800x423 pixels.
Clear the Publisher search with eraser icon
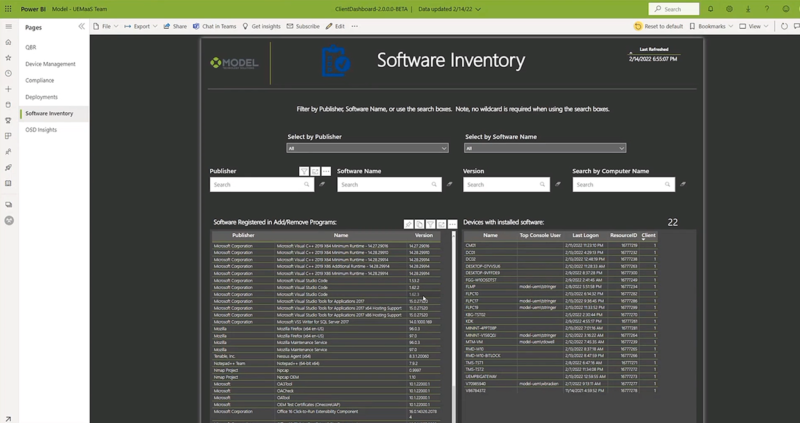pyautogui.click(x=322, y=184)
